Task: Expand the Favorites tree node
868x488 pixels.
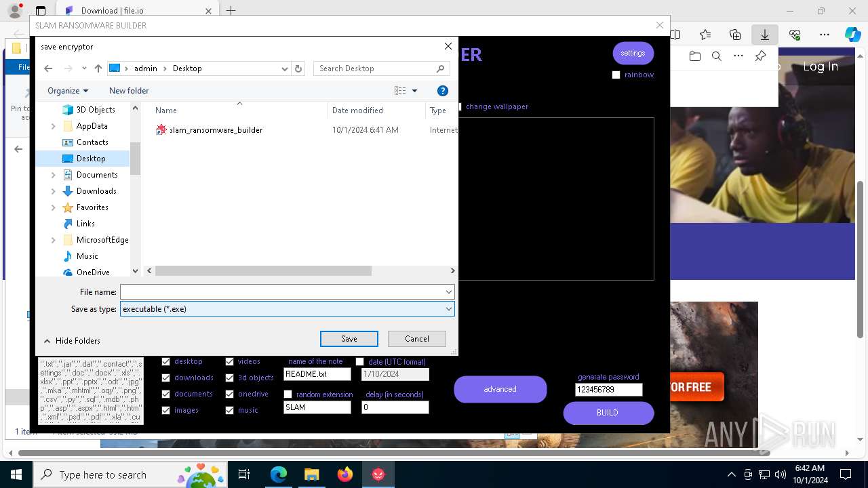Action: (x=54, y=207)
